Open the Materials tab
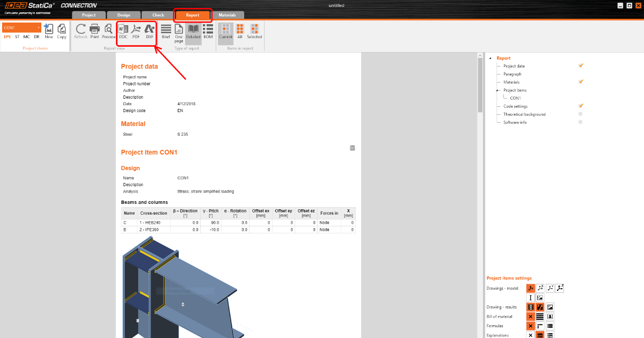The image size is (644, 338). click(x=227, y=15)
